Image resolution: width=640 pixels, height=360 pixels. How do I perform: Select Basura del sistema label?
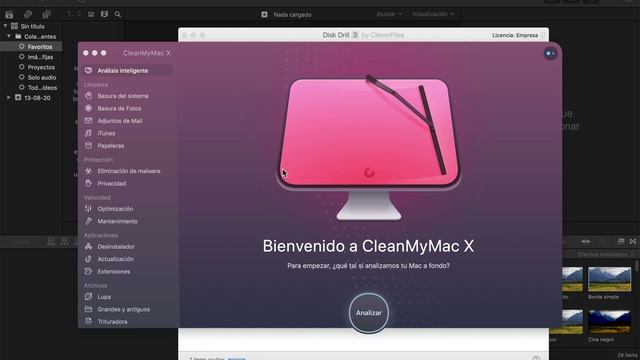123,96
